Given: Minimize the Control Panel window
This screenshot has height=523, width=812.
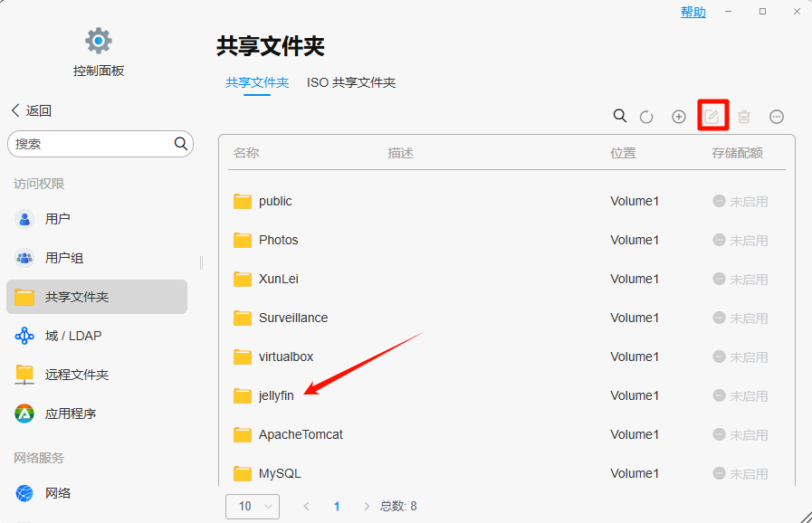Looking at the screenshot, I should pos(728,12).
